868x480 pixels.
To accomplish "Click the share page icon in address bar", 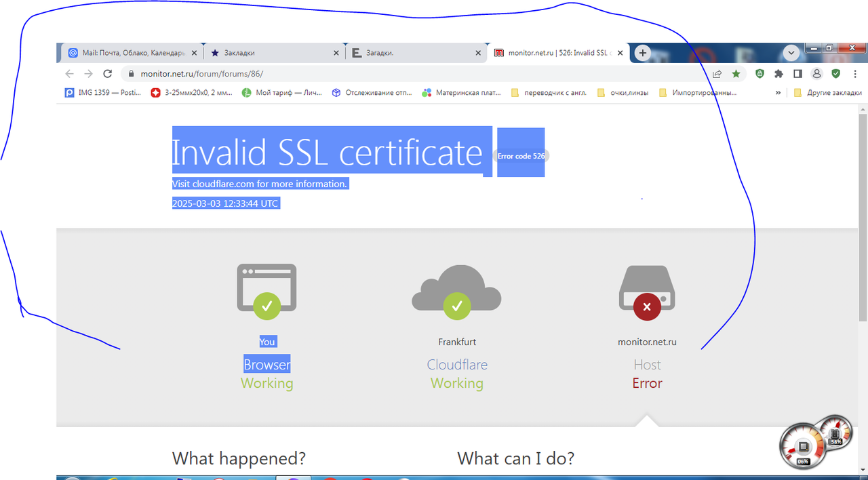I will 717,73.
